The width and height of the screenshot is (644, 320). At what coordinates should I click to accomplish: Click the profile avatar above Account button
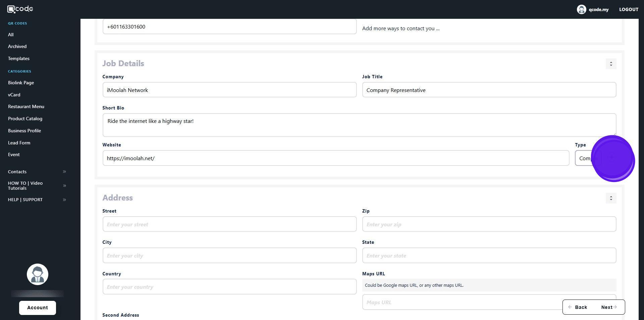(38, 274)
